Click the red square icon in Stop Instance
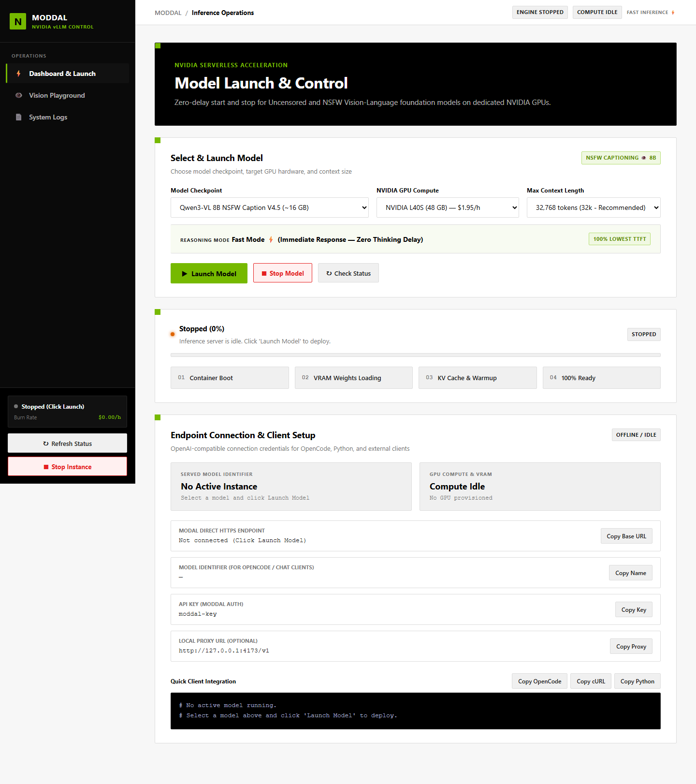Viewport: 696px width, 784px height. click(46, 467)
